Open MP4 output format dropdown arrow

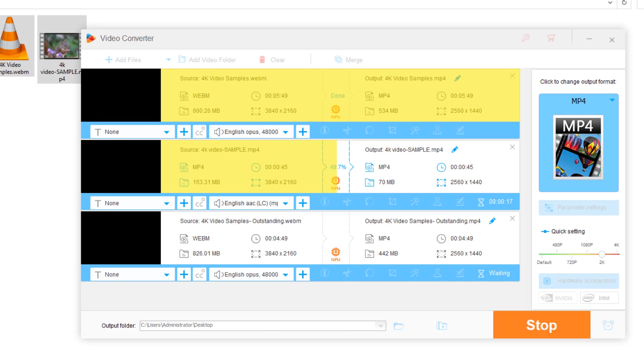point(612,100)
